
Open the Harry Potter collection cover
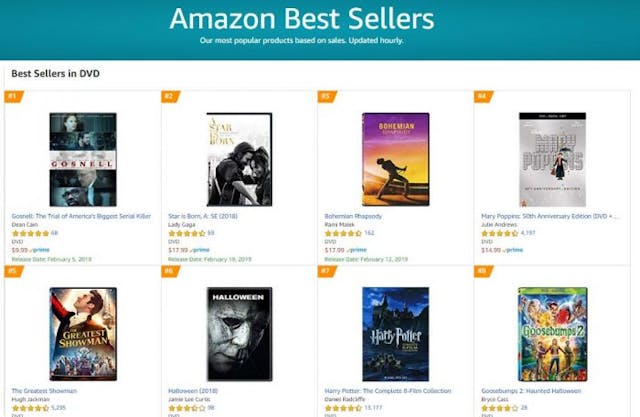click(x=395, y=333)
